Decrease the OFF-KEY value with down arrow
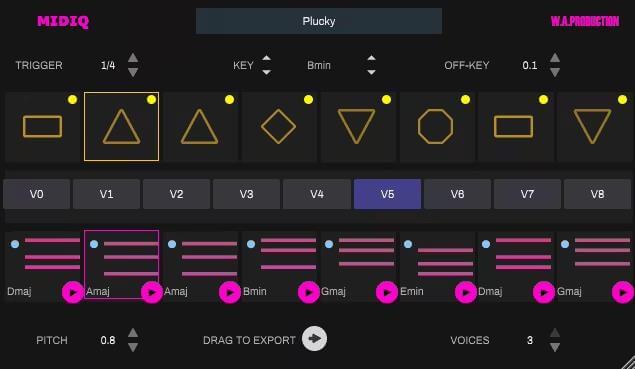This screenshot has width=635, height=369. pos(555,72)
